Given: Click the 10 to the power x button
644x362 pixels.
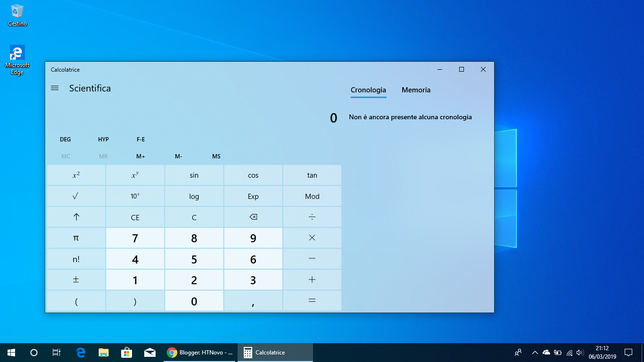Looking at the screenshot, I should pos(135,196).
